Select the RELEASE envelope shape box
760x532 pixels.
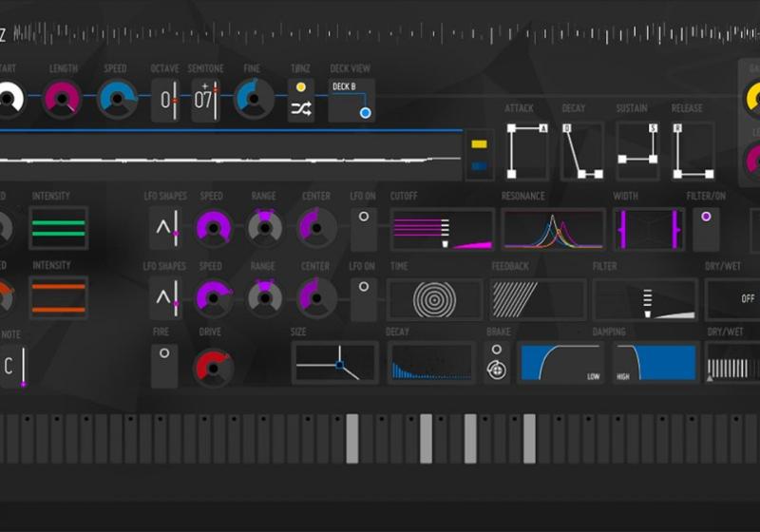pos(693,151)
